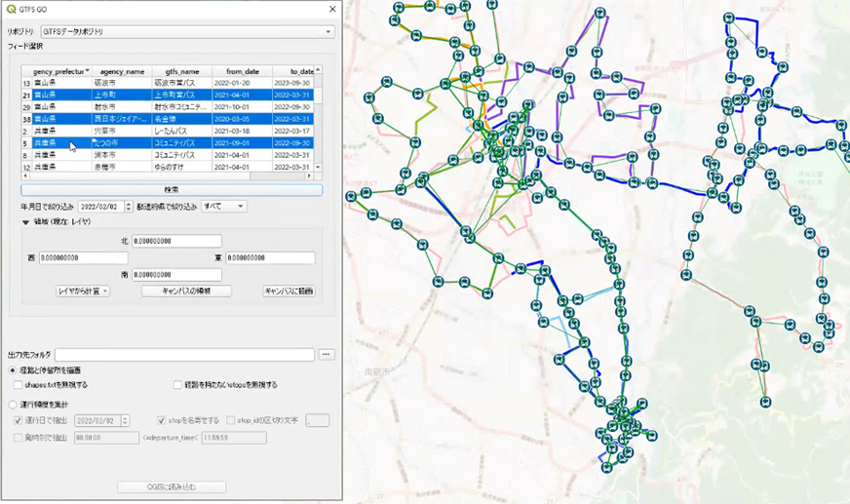Click the date filter spinner up arrow
The height and width of the screenshot is (504, 850).
128,204
